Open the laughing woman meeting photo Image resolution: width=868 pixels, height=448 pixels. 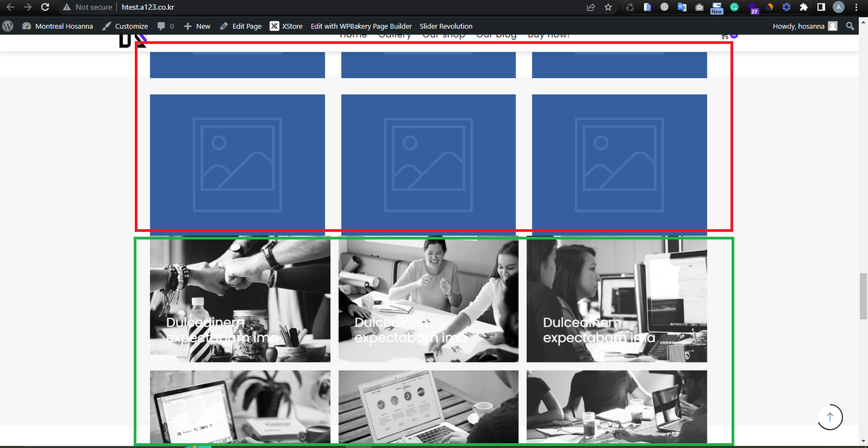[429, 300]
